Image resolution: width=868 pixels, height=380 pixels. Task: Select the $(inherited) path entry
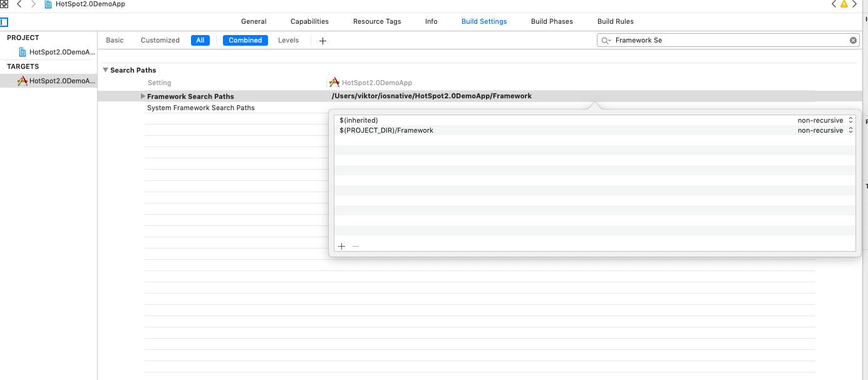pos(359,120)
